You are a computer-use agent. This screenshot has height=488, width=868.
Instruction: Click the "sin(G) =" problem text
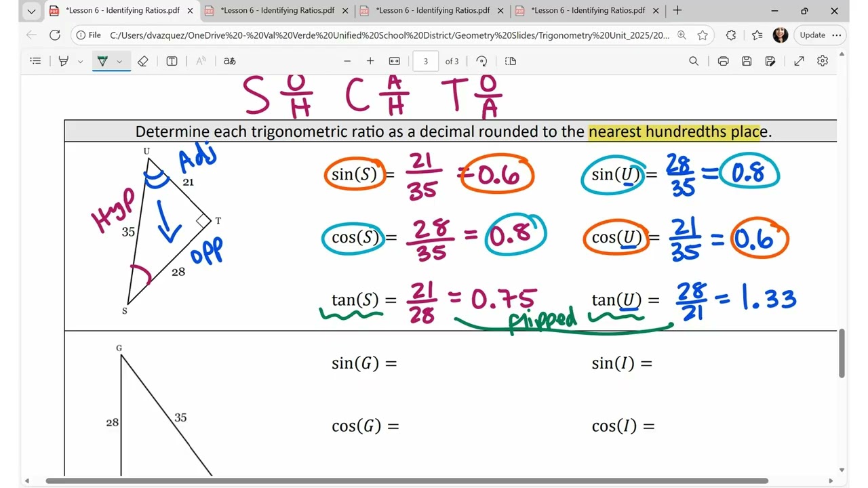pyautogui.click(x=364, y=363)
